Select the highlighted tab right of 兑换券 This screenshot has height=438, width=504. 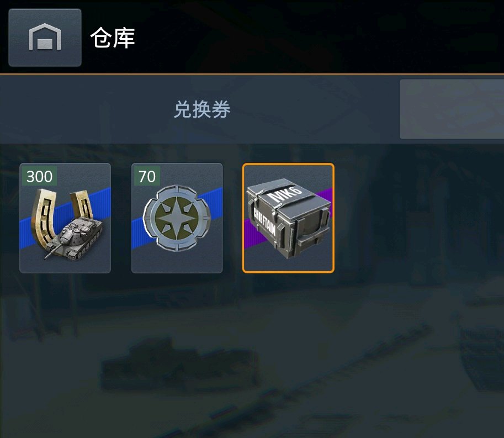coord(452,109)
